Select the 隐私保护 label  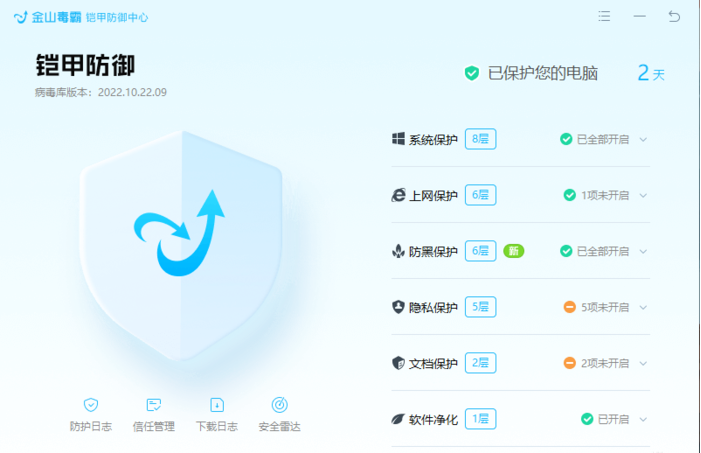[433, 307]
